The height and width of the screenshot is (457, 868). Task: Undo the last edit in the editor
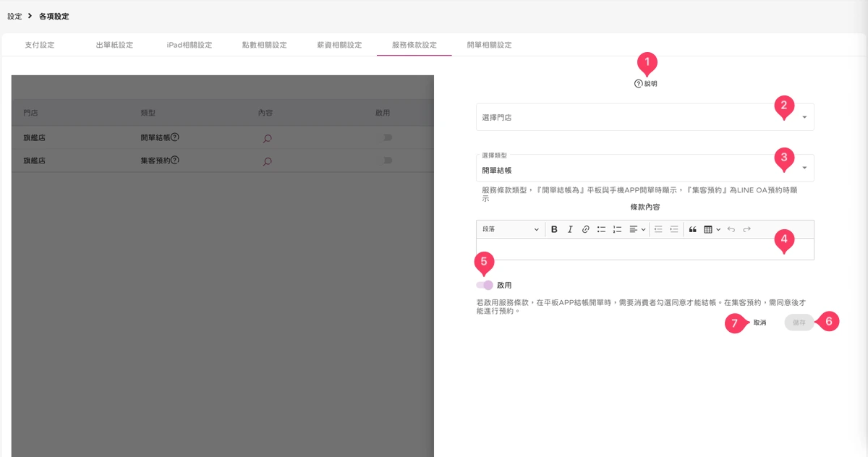coord(731,229)
